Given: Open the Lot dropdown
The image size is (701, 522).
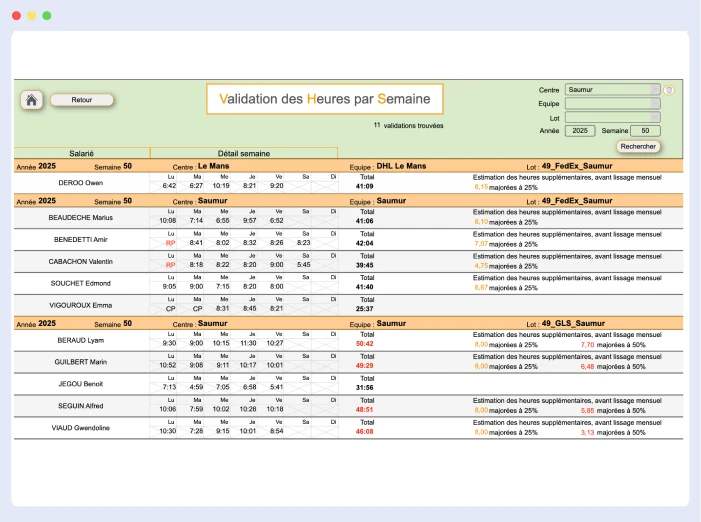Looking at the screenshot, I should 612,117.
